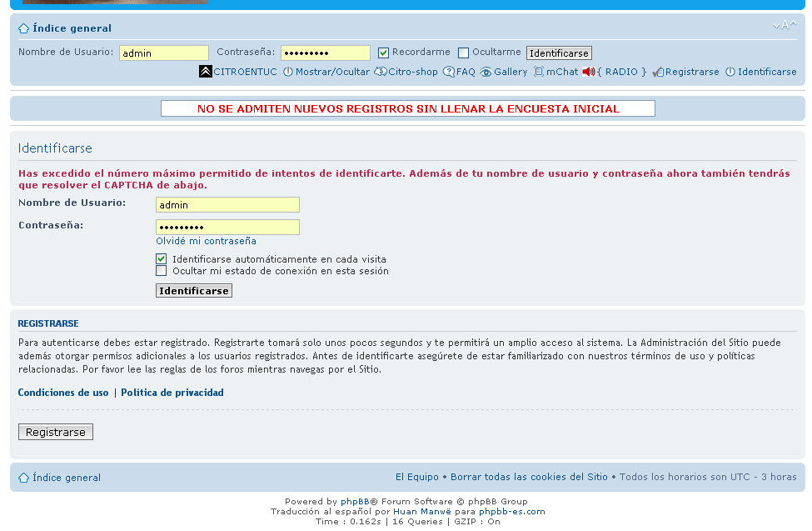Image resolution: width=812 pixels, height=531 pixels.
Task: Click the Mostrar/Ocultar power icon
Action: 288,72
